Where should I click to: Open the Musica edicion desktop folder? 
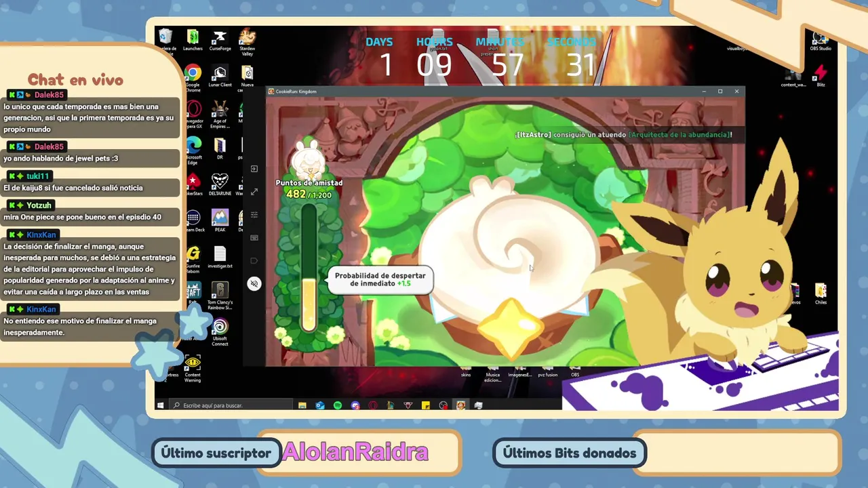(x=492, y=374)
